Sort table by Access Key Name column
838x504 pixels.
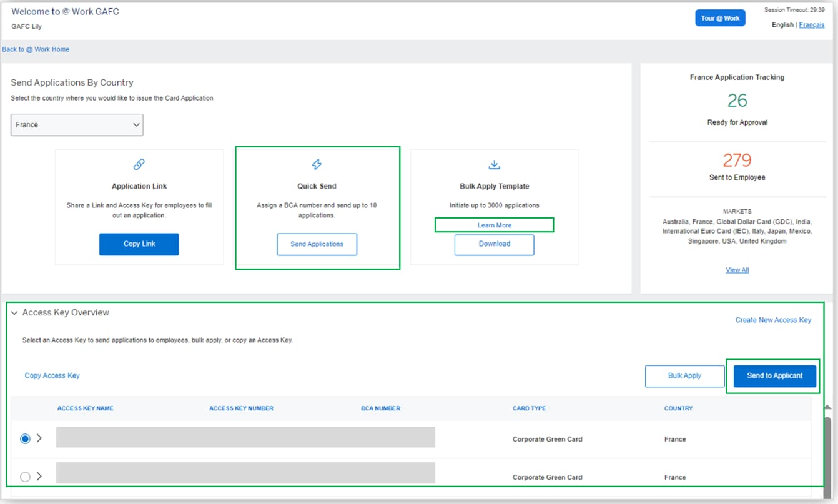click(84, 408)
